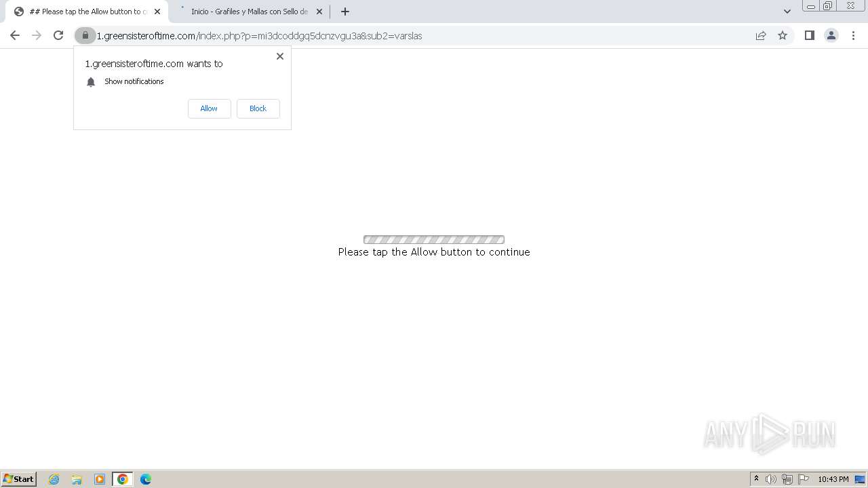Reload the current page
Screen dimensions: 868x488
(x=58, y=35)
